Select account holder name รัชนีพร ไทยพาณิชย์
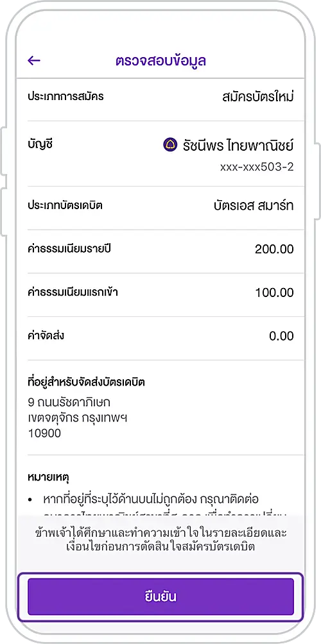 (238, 144)
